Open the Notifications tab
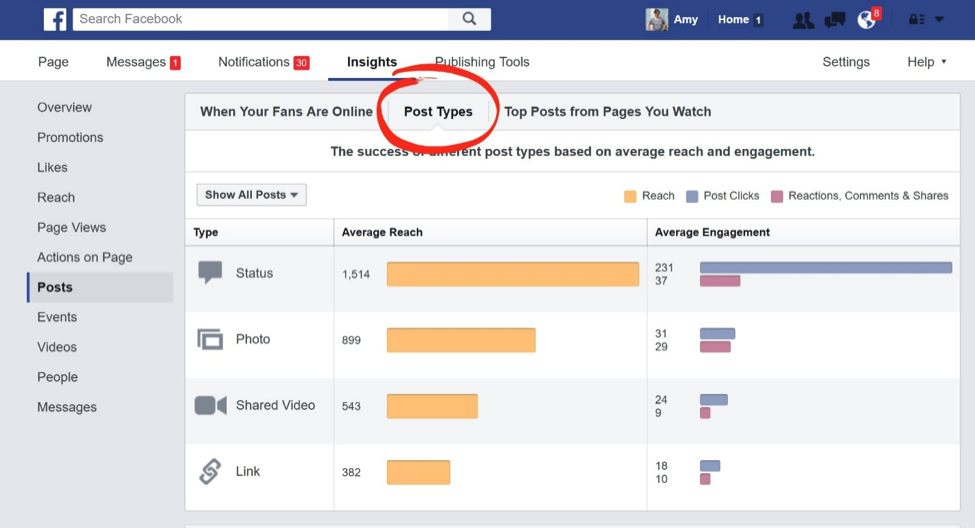The image size is (975, 529). [264, 62]
